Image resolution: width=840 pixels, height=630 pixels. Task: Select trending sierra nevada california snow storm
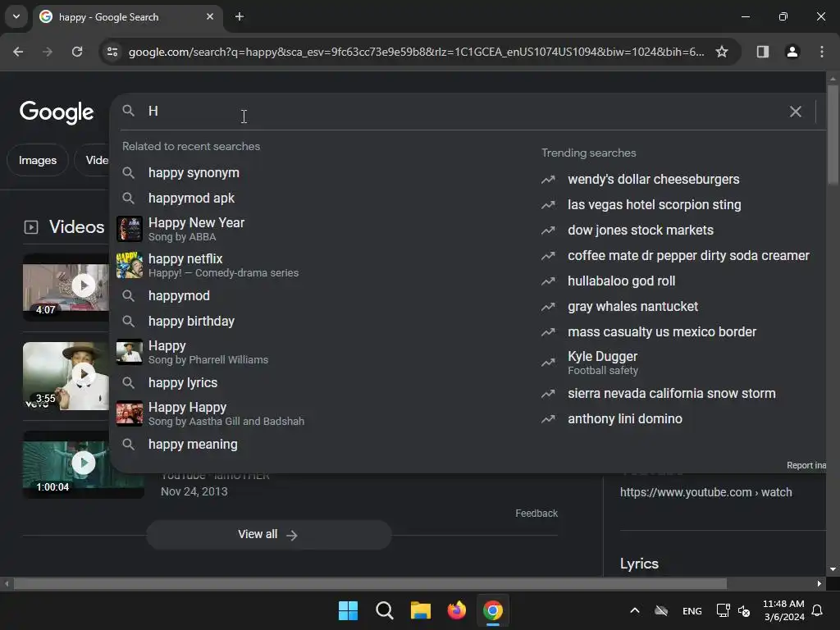671,394
